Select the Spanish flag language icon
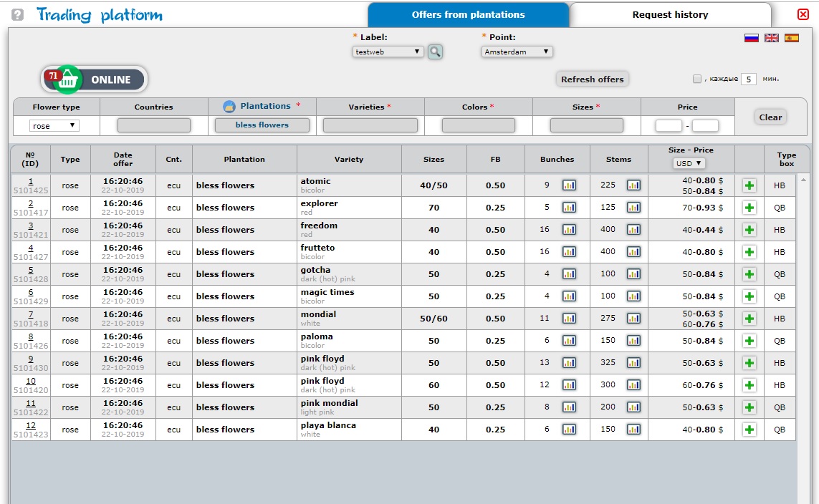Screen dimensions: 819x504 click(x=791, y=38)
